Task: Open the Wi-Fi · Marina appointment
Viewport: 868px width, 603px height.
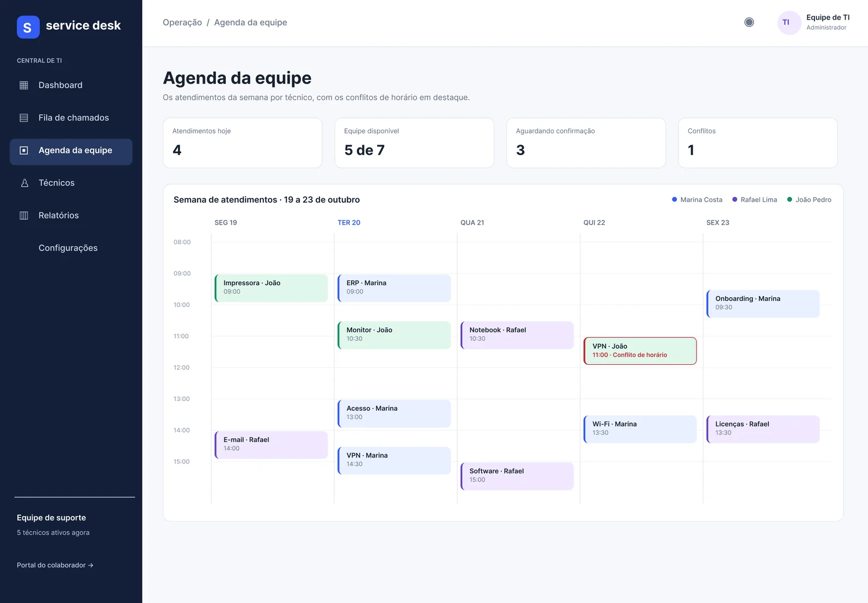Action: click(640, 429)
